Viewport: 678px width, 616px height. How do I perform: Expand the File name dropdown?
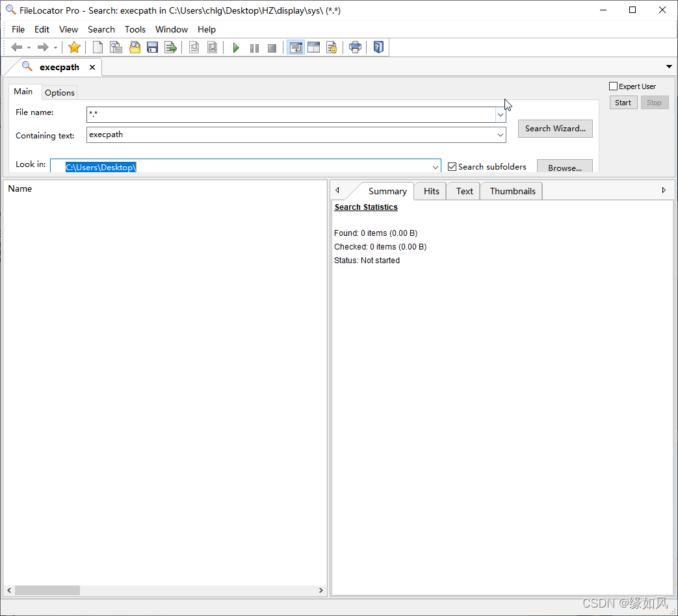501,114
